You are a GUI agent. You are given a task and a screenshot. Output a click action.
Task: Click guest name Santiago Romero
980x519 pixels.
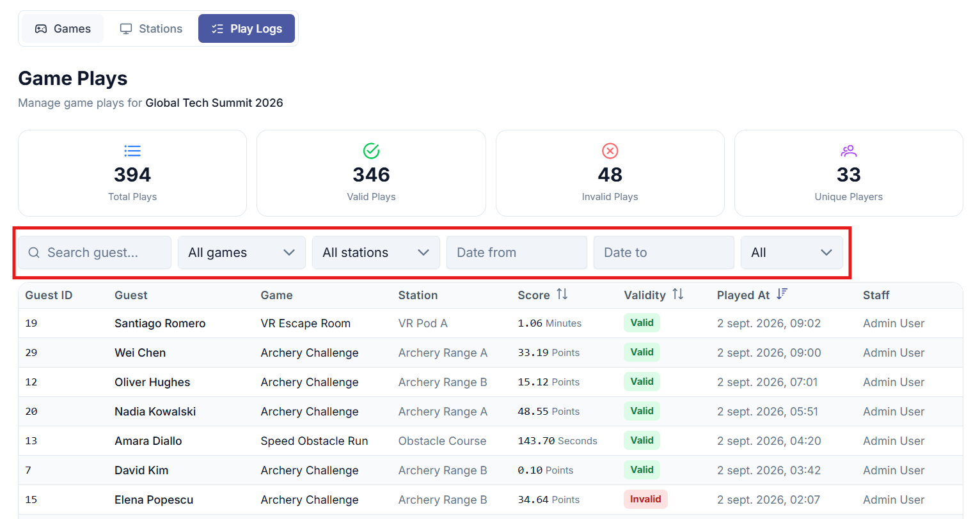160,323
